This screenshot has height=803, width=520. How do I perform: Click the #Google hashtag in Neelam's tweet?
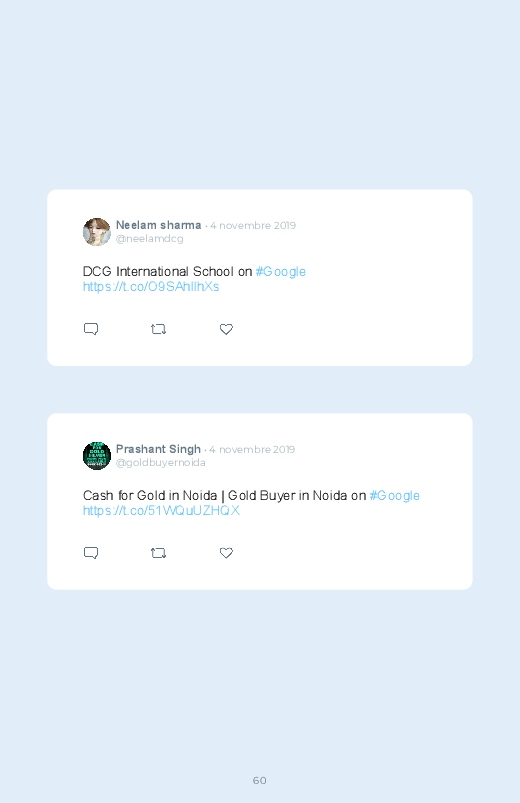pyautogui.click(x=281, y=271)
